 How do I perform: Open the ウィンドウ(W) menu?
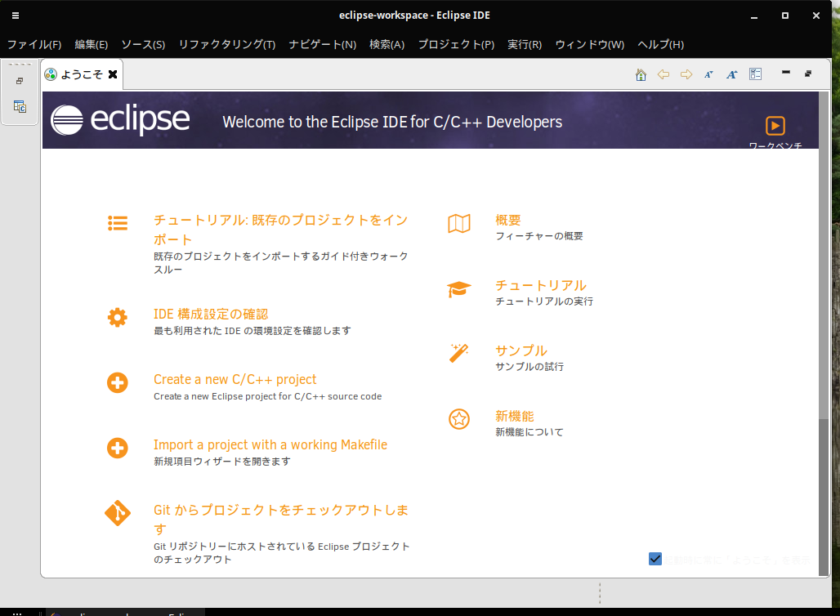(x=590, y=44)
